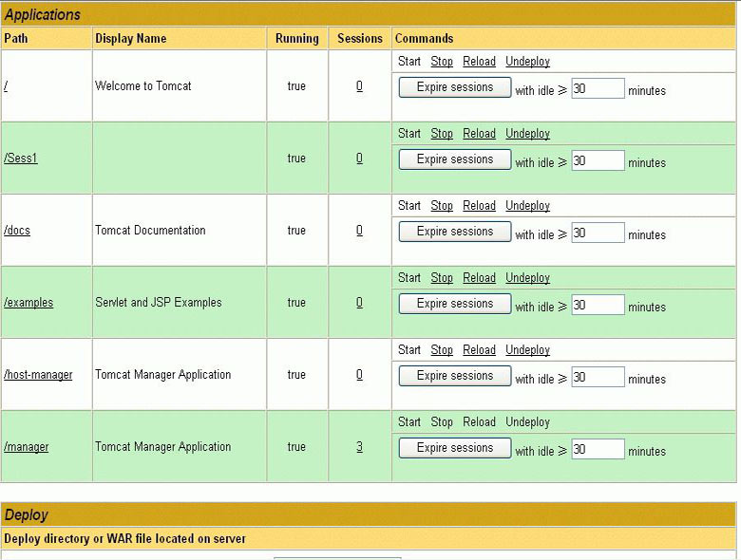
Task: Select the idle minutes box for /examples
Action: point(598,306)
